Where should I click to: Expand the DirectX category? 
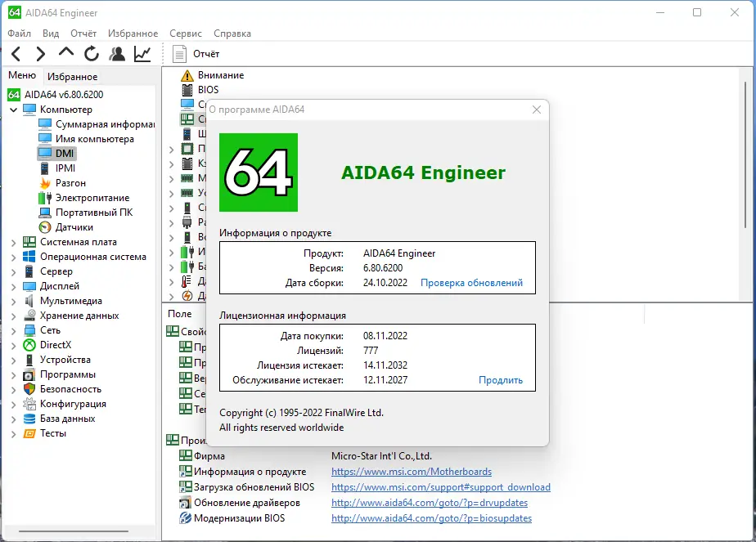coord(14,344)
